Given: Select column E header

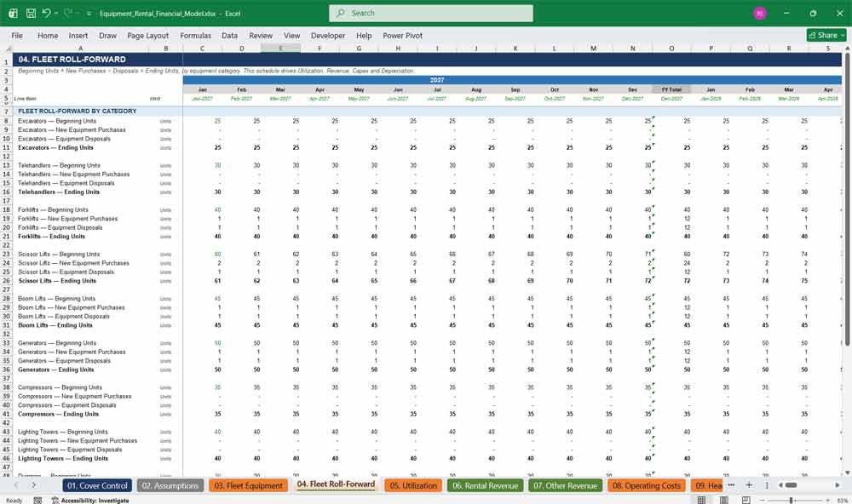Looking at the screenshot, I should [280, 49].
